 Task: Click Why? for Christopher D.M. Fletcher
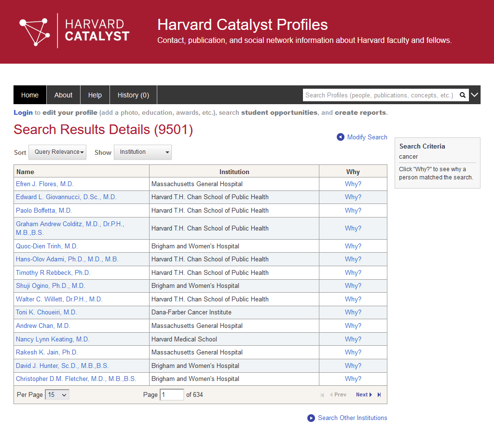pyautogui.click(x=353, y=379)
